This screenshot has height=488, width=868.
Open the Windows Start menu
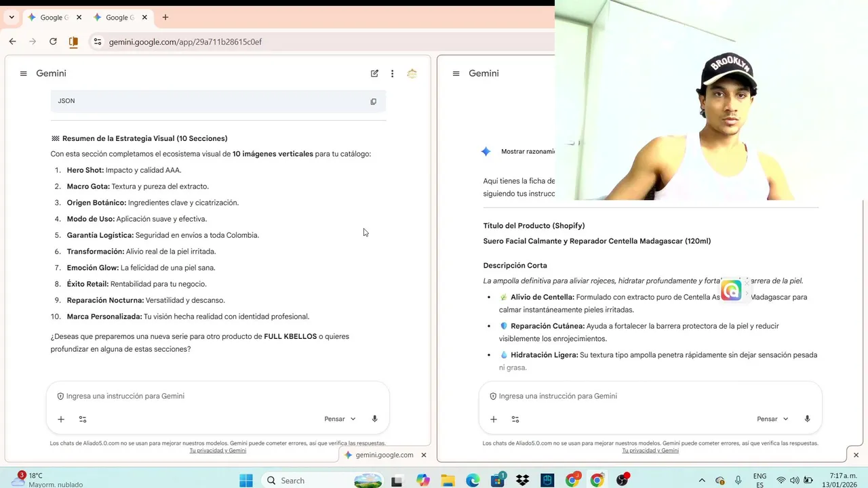[x=246, y=481]
